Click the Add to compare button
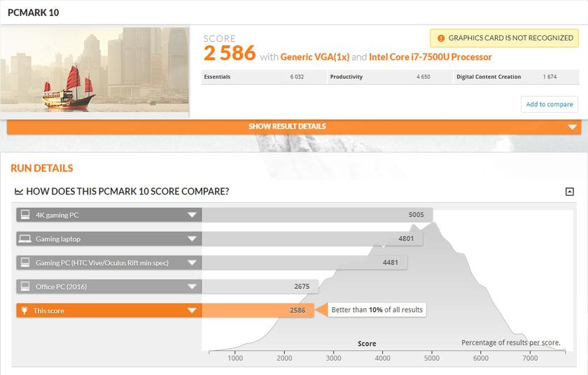This screenshot has width=588, height=375. tap(549, 104)
